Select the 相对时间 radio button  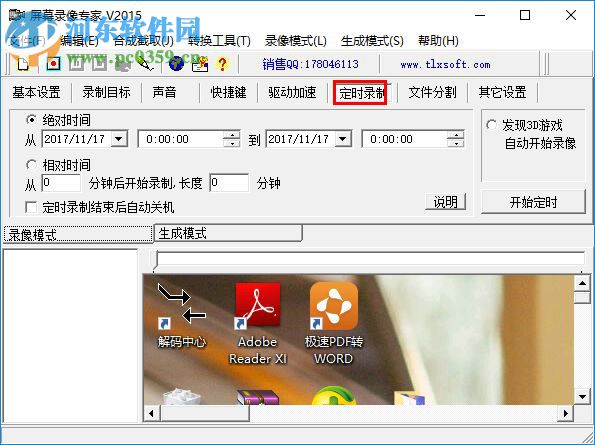coord(31,165)
